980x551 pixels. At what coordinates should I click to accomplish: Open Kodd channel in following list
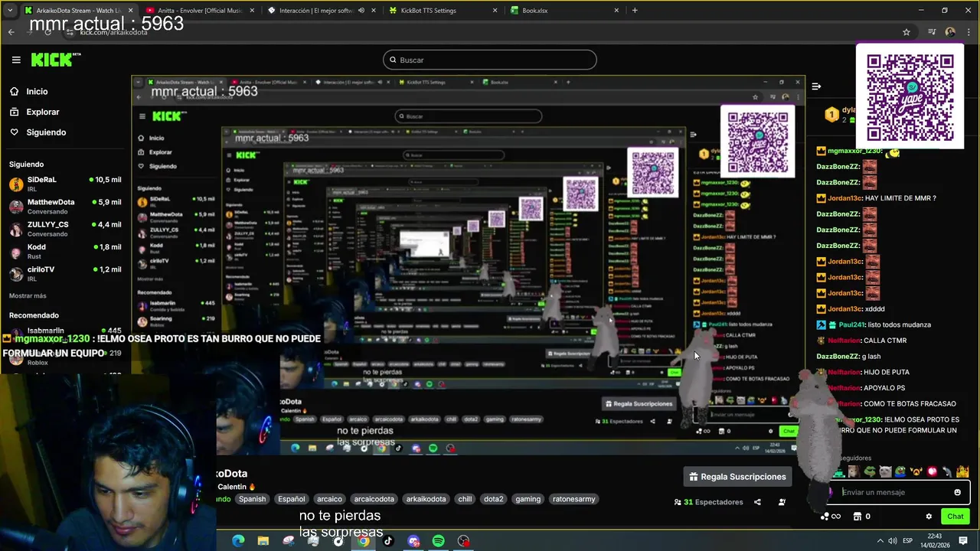65,251
